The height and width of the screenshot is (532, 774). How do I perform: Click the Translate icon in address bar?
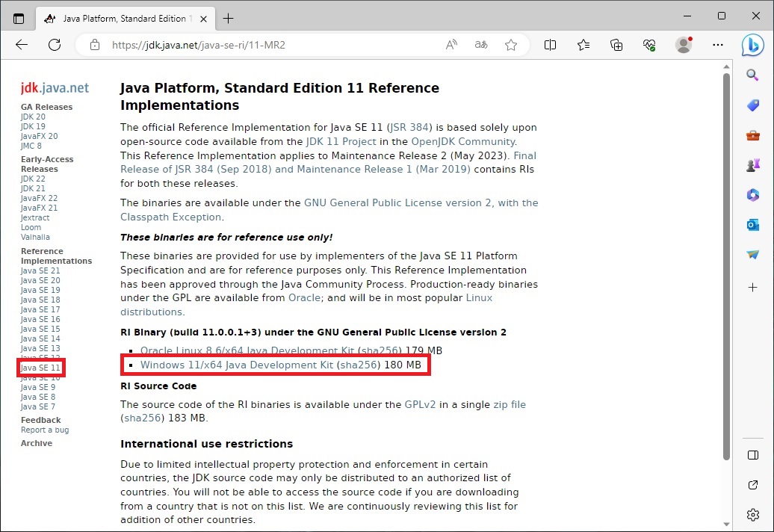click(481, 45)
